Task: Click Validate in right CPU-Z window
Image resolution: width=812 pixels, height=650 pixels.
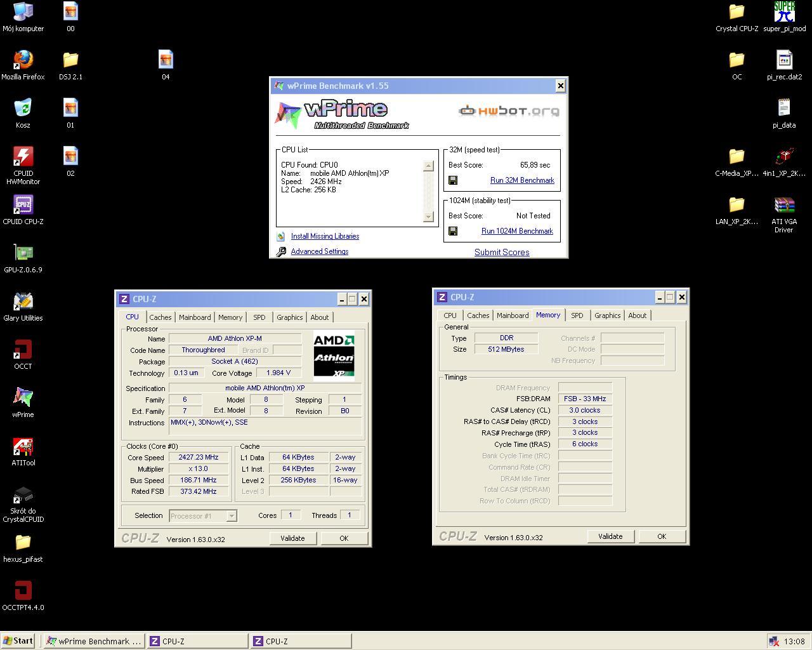Action: [x=610, y=536]
